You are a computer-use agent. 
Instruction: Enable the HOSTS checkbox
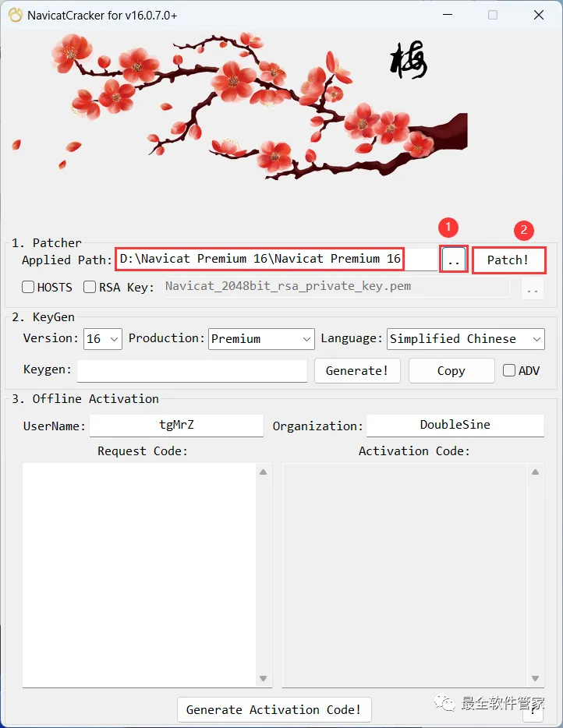pos(28,287)
